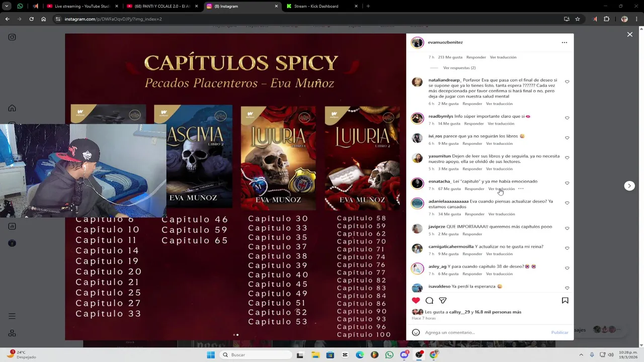This screenshot has height=362, width=644.
Task: Open the post options three-dot menu
Action: [x=564, y=42]
